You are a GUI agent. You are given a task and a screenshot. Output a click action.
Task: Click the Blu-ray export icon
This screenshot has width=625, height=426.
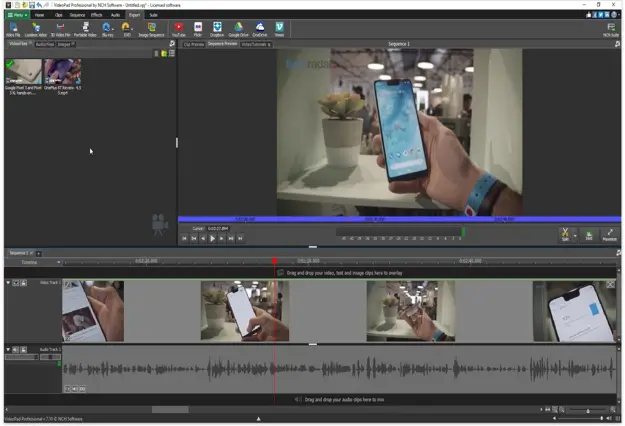(x=106, y=29)
